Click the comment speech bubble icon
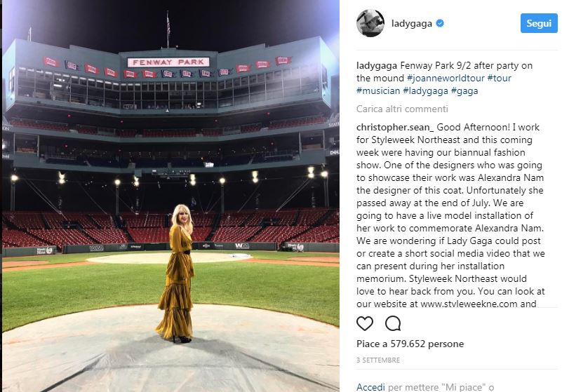The width and height of the screenshot is (562, 392). pos(393,323)
